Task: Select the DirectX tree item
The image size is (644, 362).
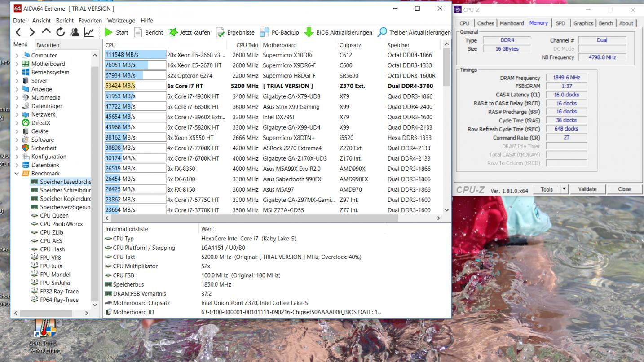Action: [x=40, y=123]
